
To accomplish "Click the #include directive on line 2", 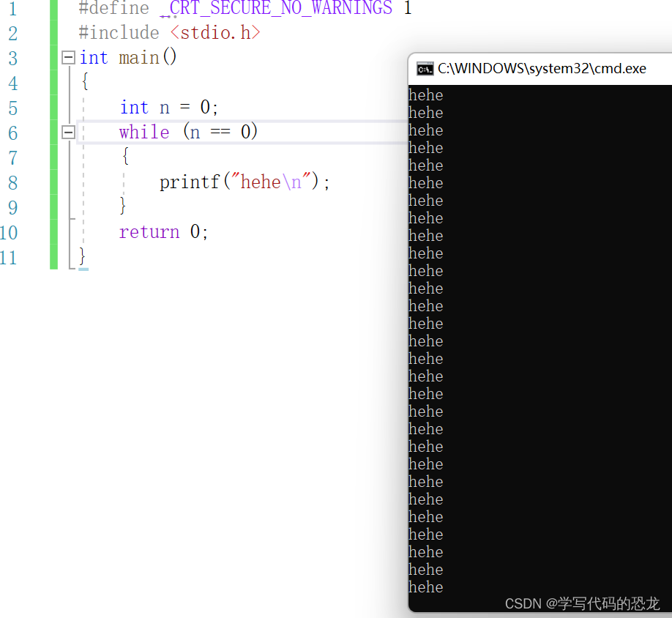I will point(119,32).
